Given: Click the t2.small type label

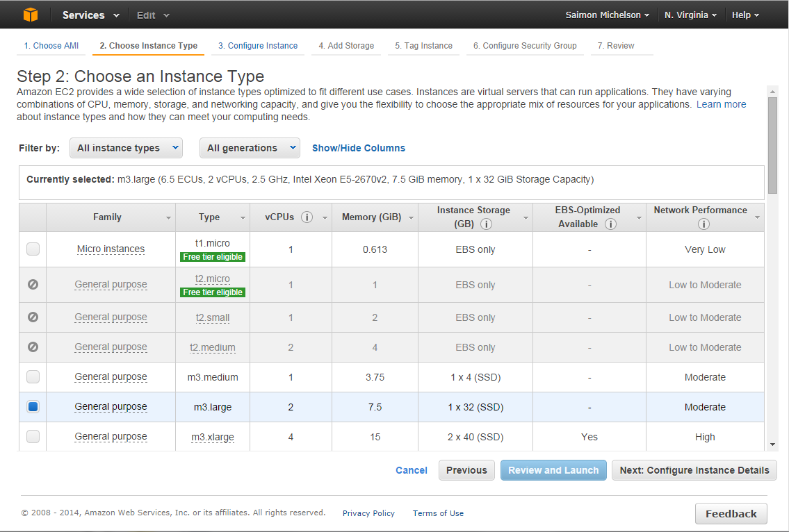Looking at the screenshot, I should (x=212, y=318).
